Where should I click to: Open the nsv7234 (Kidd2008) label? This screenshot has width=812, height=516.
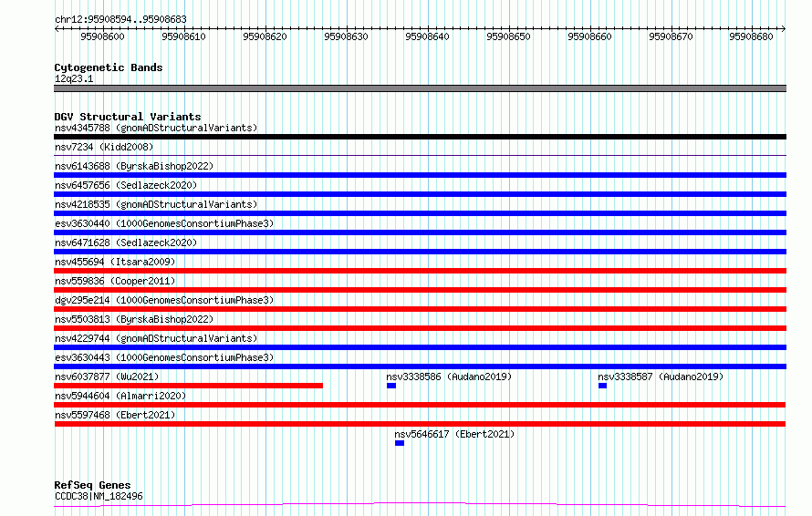tap(104, 147)
